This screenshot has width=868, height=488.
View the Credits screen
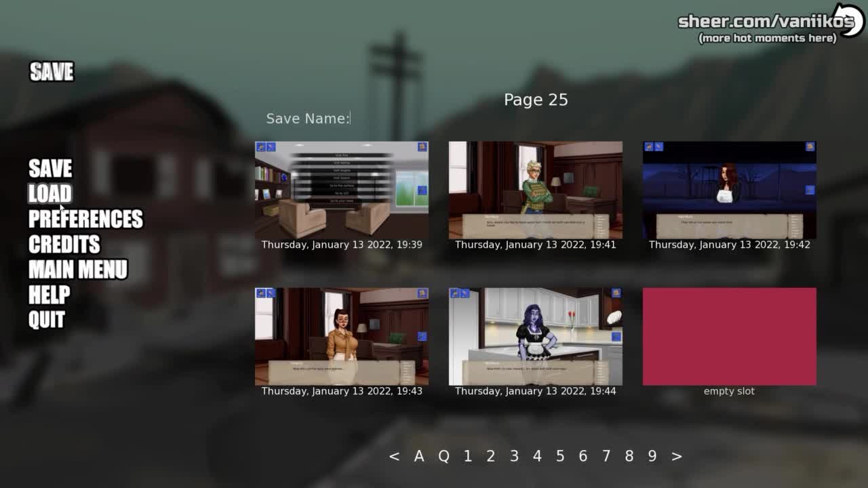tap(64, 244)
